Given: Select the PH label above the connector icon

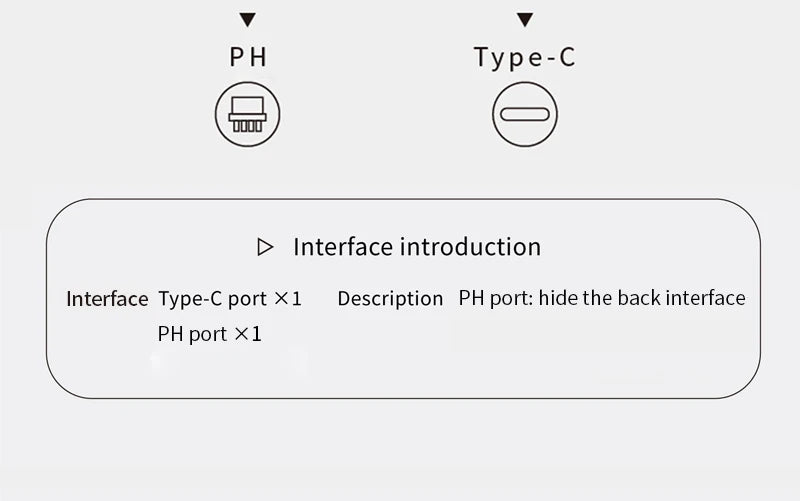Looking at the screenshot, I should 248,57.
